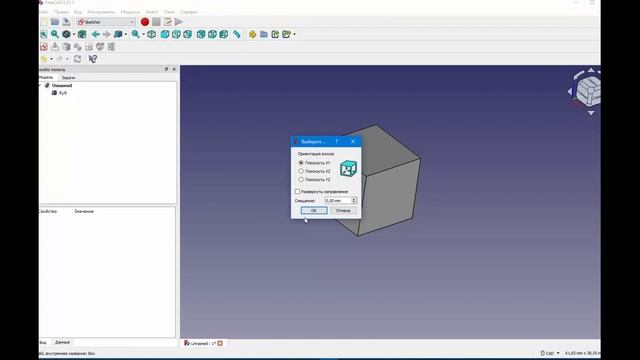Switch to the Задачи tab in the combo panel

coord(68,77)
